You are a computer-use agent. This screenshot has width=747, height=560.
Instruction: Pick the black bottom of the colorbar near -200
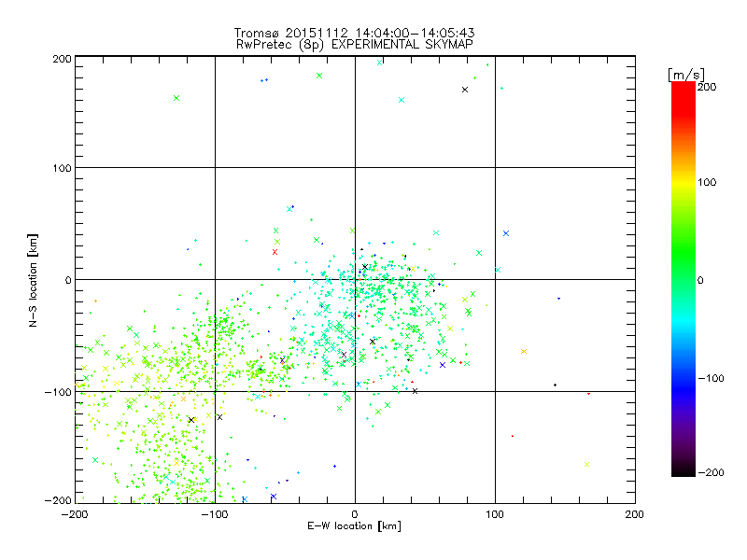click(684, 471)
